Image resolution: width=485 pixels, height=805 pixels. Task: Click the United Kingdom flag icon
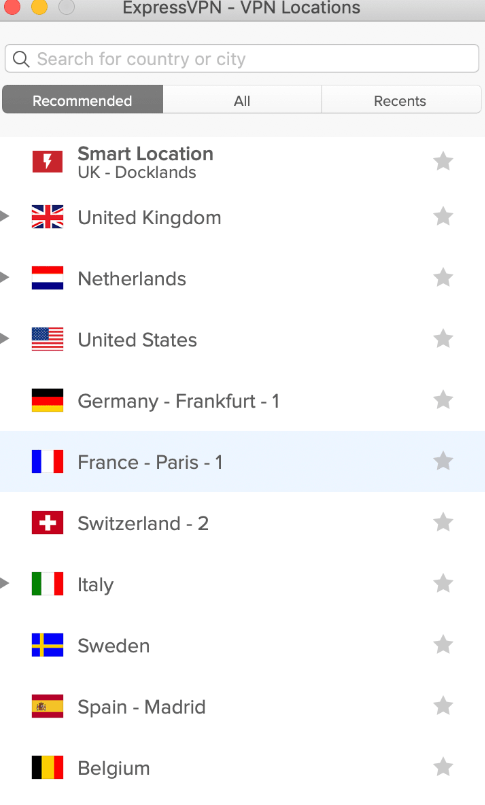47,217
